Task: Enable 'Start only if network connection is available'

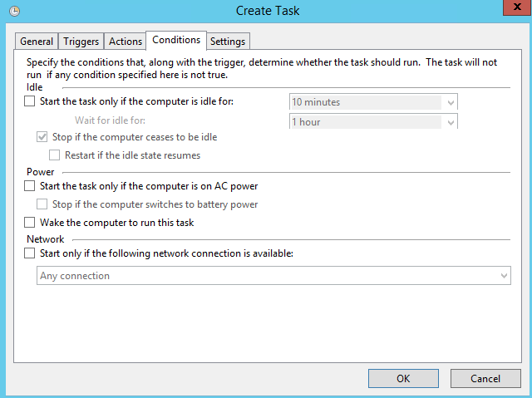Action: click(x=31, y=253)
